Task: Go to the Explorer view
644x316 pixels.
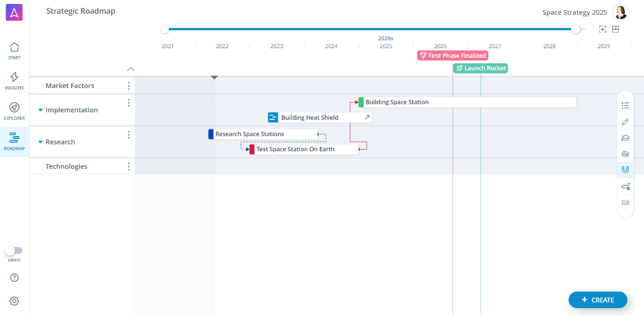Action: (15, 110)
